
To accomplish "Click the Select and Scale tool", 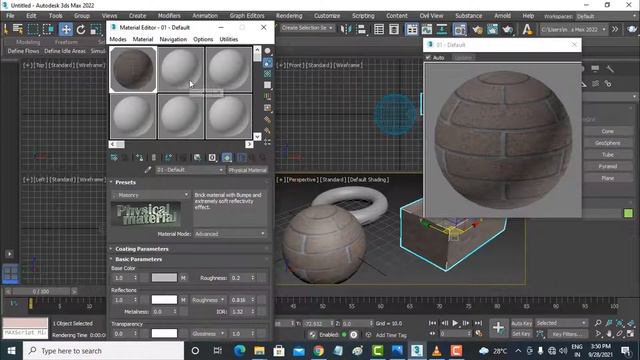I will (96, 29).
